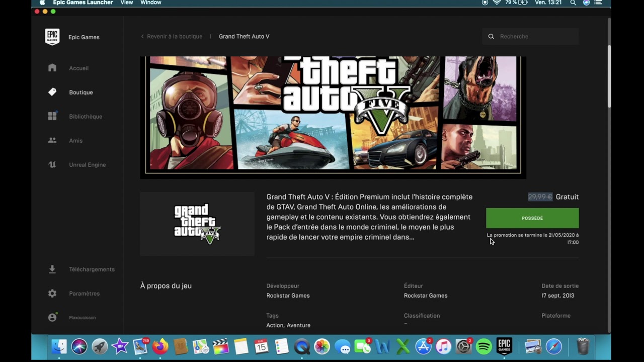The height and width of the screenshot is (362, 644).
Task: Open Reminders app in the dock
Action: (282, 346)
